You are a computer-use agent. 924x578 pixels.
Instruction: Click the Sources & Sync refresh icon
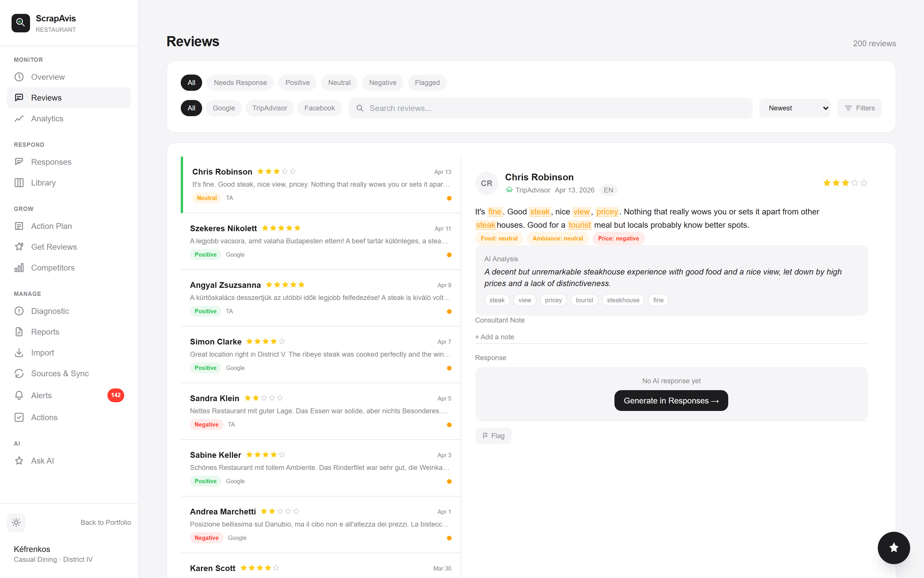(19, 373)
